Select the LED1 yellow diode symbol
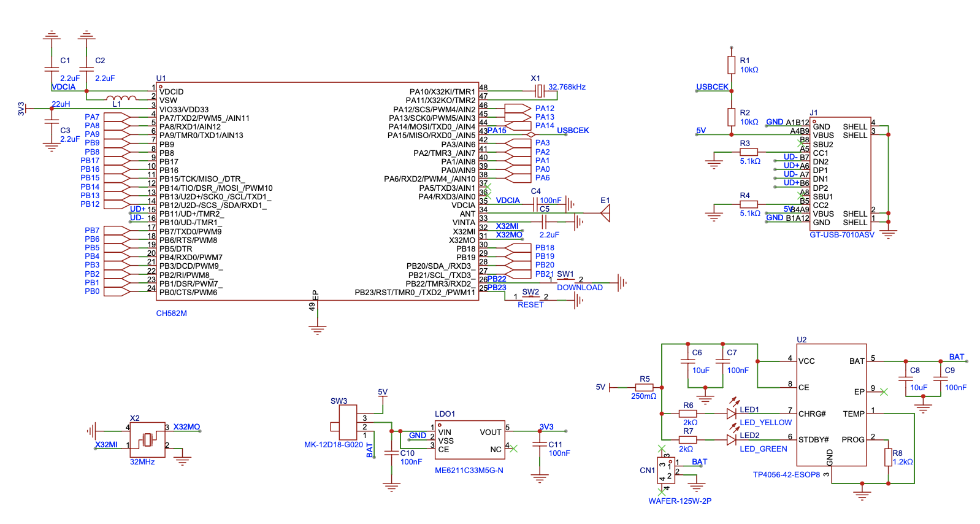 point(732,414)
